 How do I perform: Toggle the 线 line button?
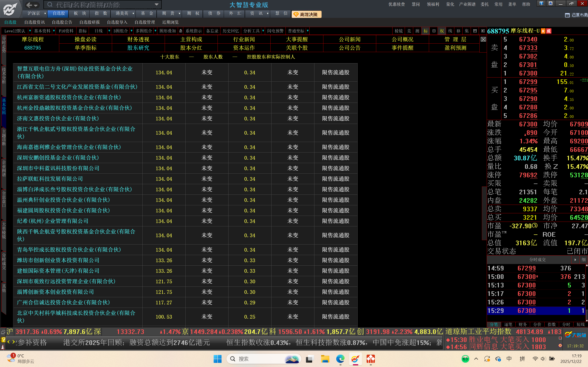click(x=450, y=31)
